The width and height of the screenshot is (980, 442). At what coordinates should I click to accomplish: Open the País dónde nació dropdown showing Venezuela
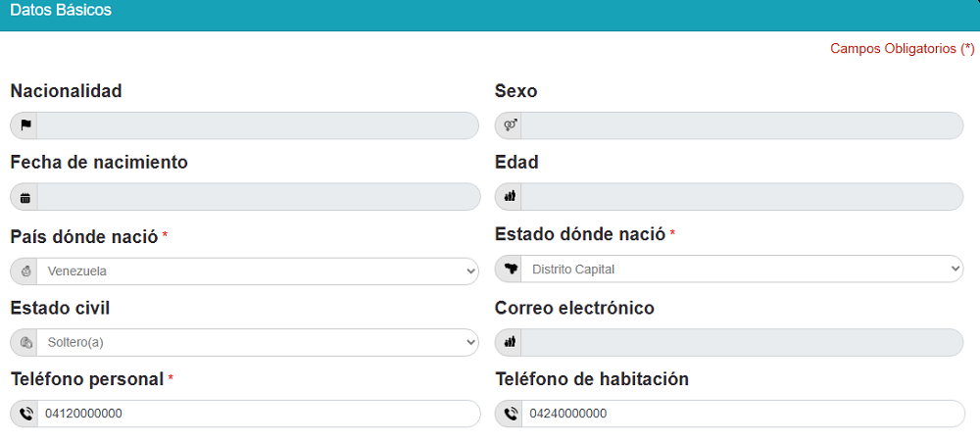[258, 271]
